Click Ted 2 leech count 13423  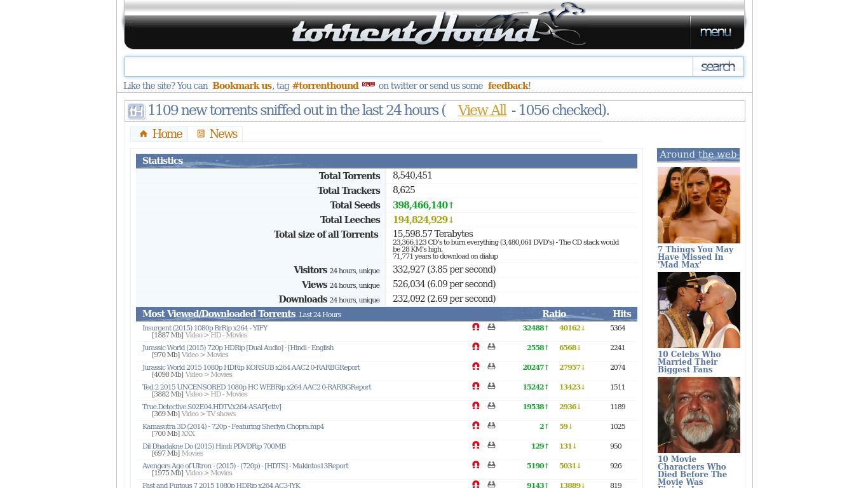point(572,387)
